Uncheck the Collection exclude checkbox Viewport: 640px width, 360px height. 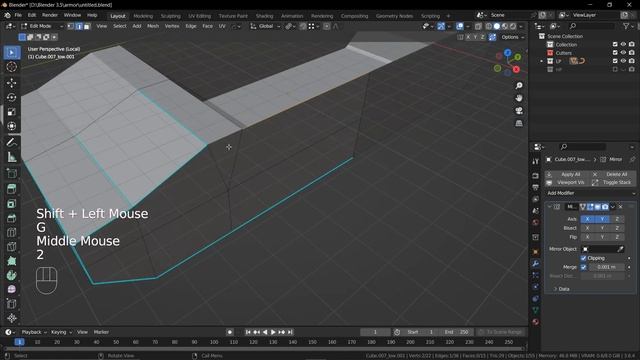[x=615, y=44]
